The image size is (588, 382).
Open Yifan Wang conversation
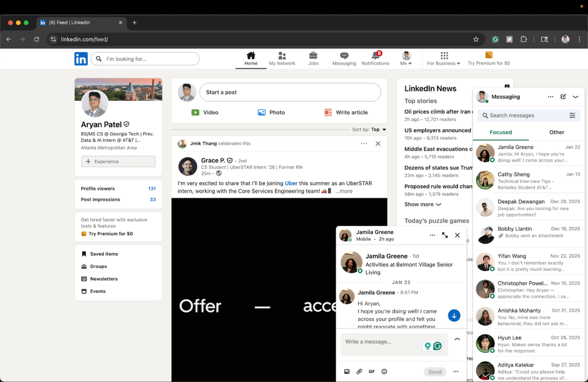529,262
